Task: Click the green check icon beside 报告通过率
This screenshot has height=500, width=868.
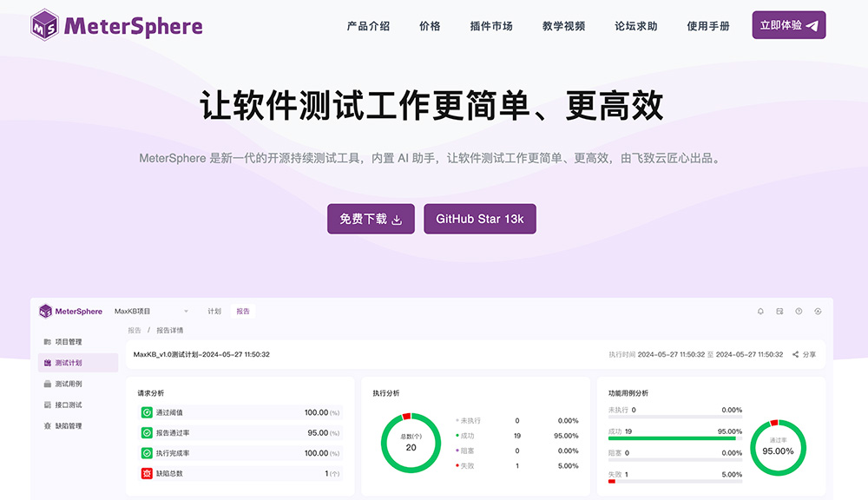Action: [x=147, y=433]
